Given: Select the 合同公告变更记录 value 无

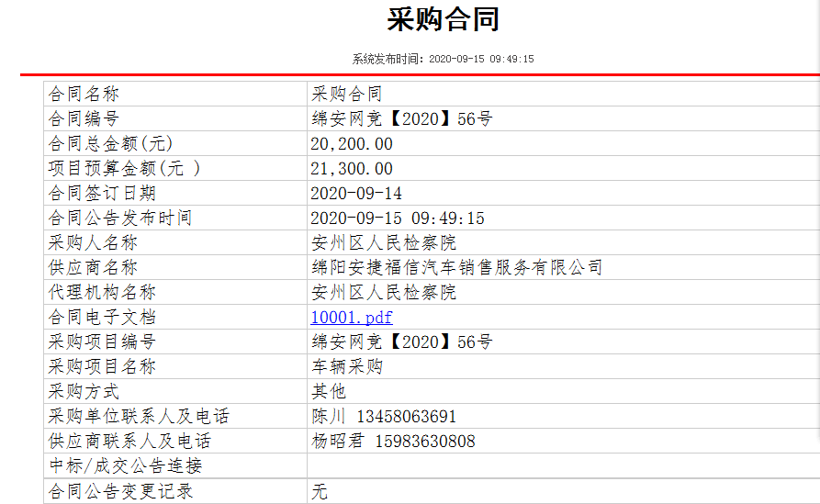Looking at the screenshot, I should pyautogui.click(x=320, y=491).
